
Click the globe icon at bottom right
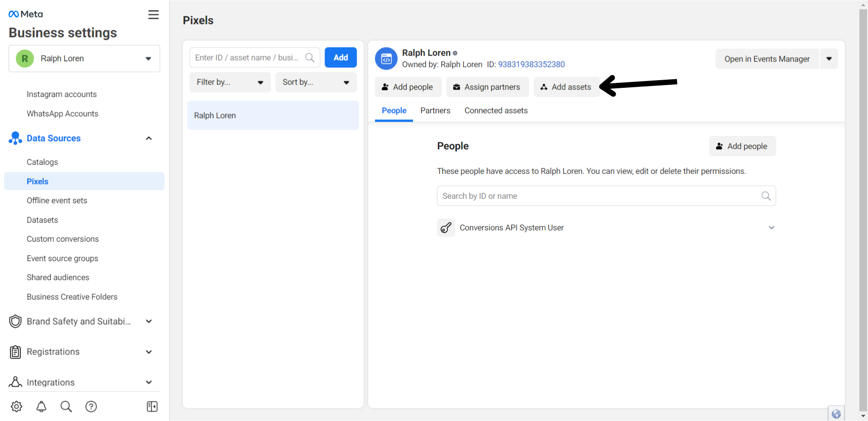click(836, 414)
